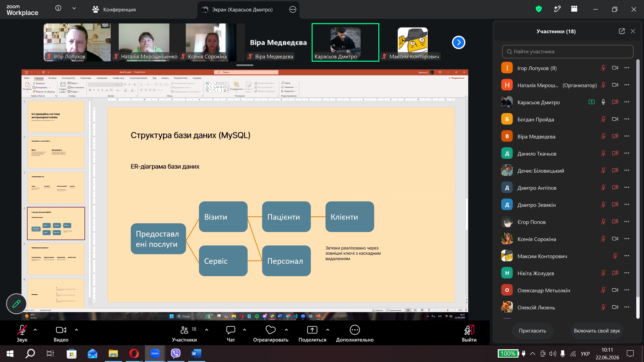
Task: Click Выйти to leave meeting
Action: point(469,333)
